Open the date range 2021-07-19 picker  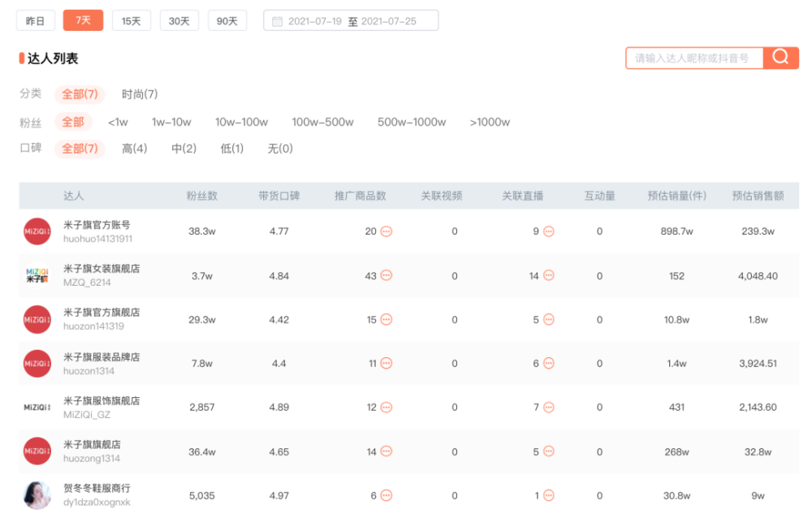pos(315,21)
